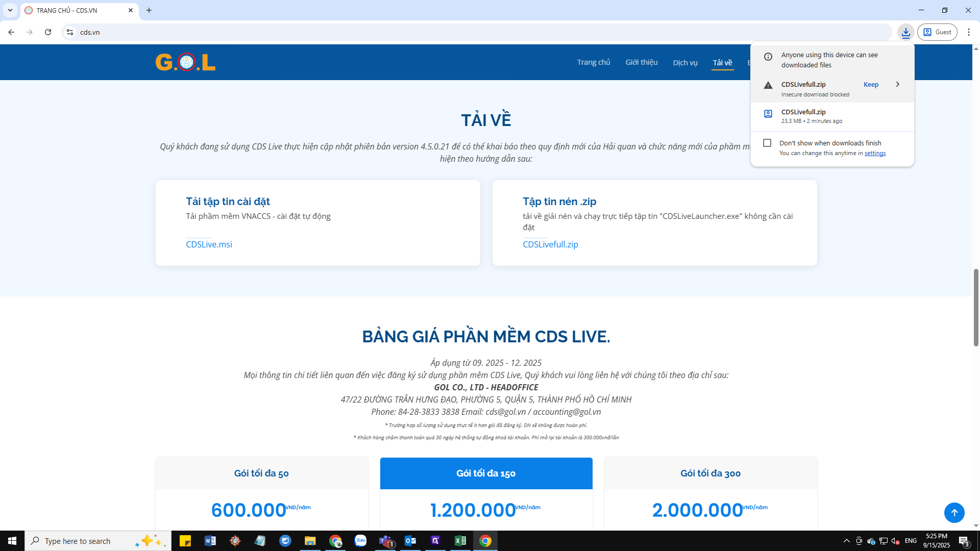Switch to the Tải về menu item
980x551 pixels.
click(722, 62)
